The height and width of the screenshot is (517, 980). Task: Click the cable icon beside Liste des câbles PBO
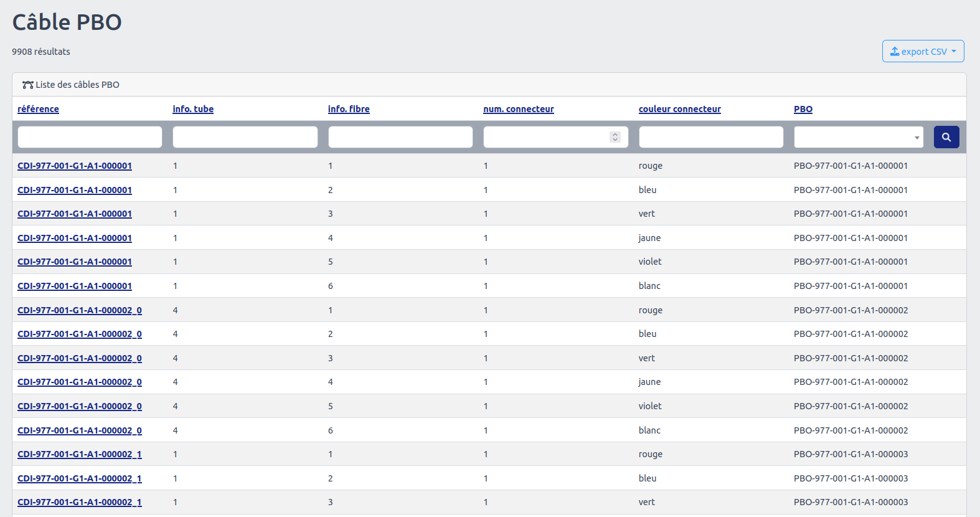pos(27,85)
